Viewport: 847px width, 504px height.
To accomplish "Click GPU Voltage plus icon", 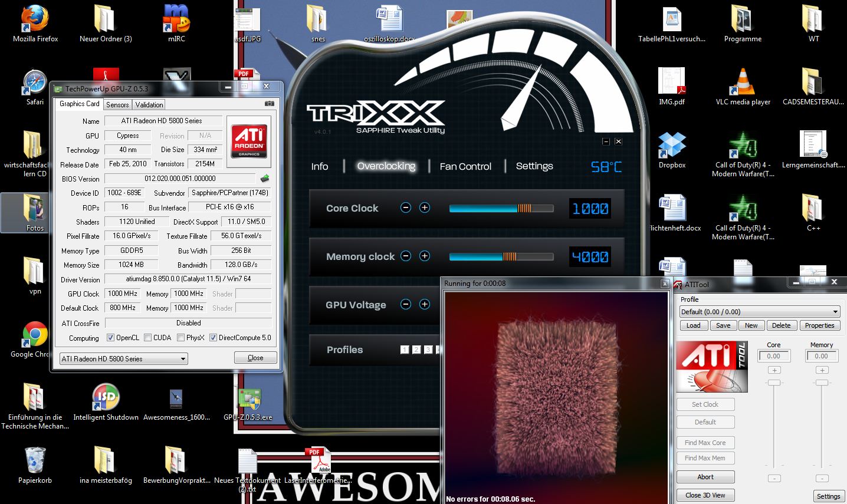I will pyautogui.click(x=425, y=304).
